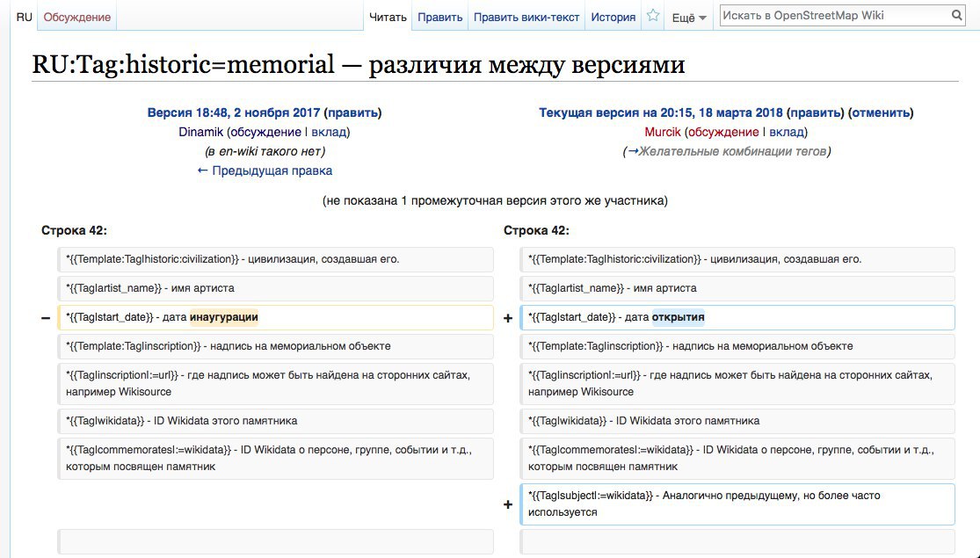The width and height of the screenshot is (980, 558).
Task: Click the old-version Tag|historic:civilization line
Action: point(275,258)
